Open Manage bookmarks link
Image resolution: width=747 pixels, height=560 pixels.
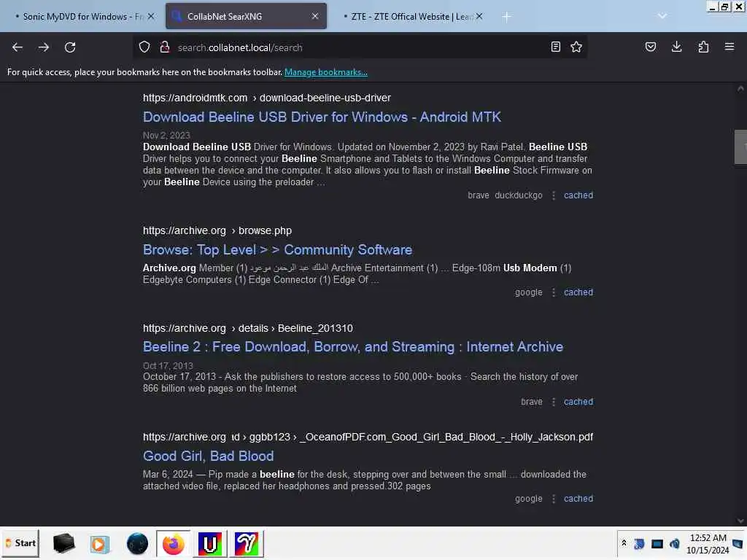point(326,72)
